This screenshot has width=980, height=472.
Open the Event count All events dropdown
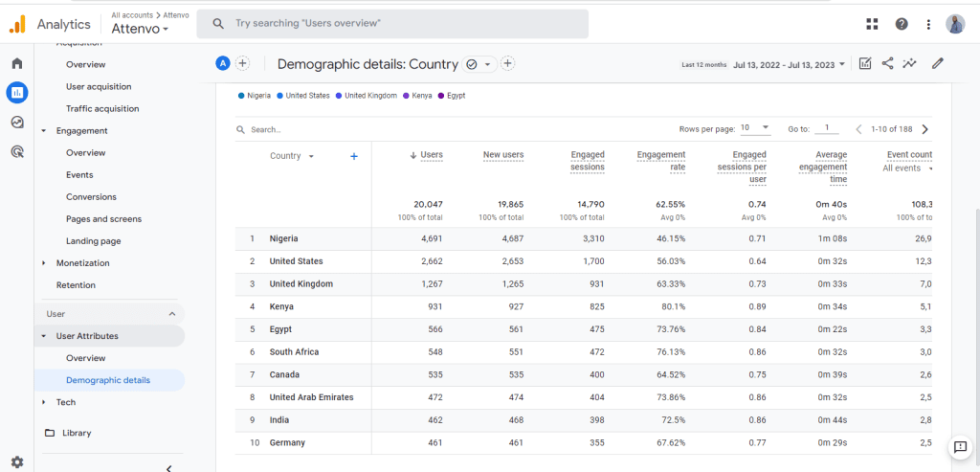(x=907, y=169)
